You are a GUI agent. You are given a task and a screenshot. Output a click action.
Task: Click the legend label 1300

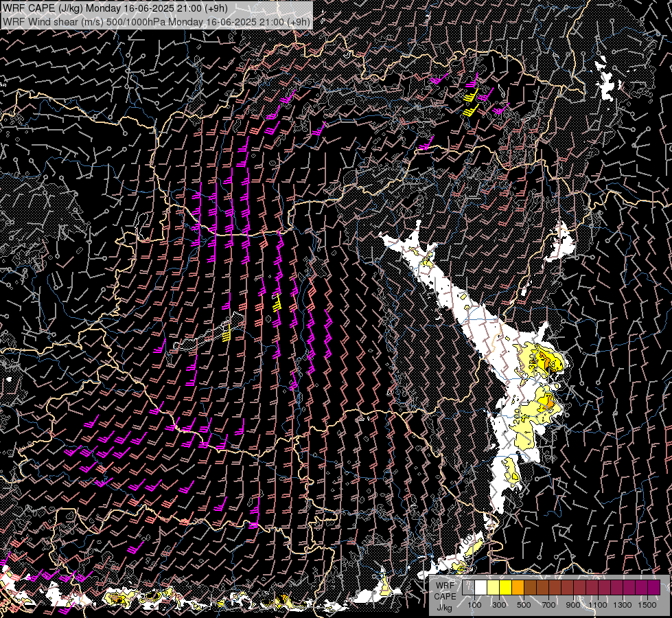623,605
